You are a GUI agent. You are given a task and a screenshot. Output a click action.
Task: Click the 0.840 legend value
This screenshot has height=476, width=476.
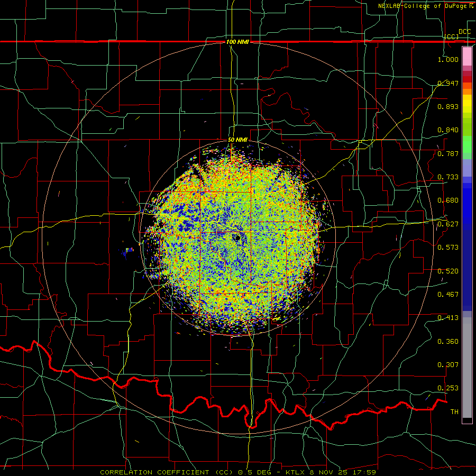coord(448,130)
